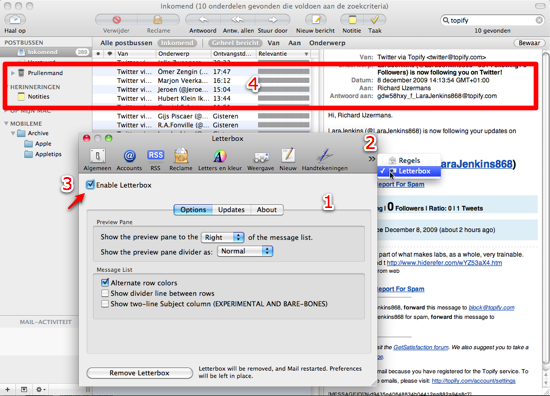Open block@topify.com link
The height and width of the screenshot is (396, 550).
pyautogui.click(x=491, y=308)
